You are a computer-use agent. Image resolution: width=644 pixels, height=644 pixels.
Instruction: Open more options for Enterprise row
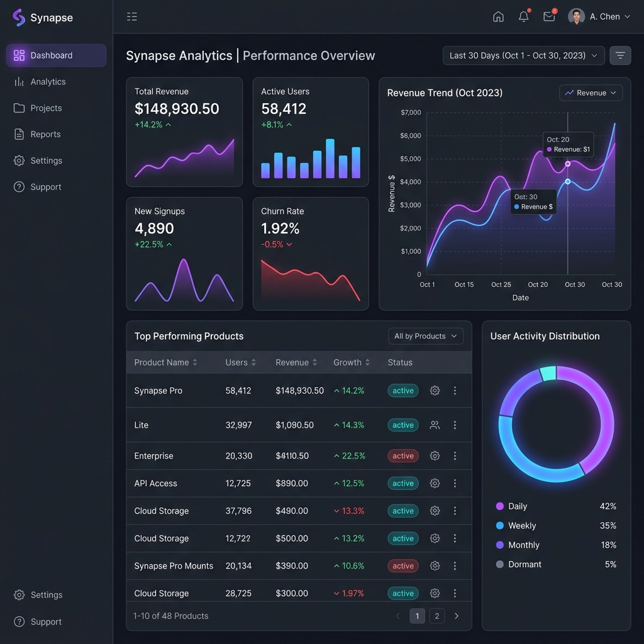pyautogui.click(x=455, y=456)
